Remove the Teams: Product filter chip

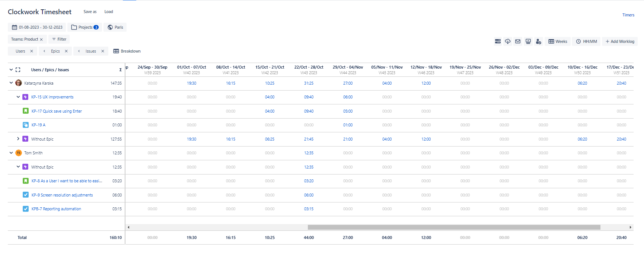[x=41, y=40]
